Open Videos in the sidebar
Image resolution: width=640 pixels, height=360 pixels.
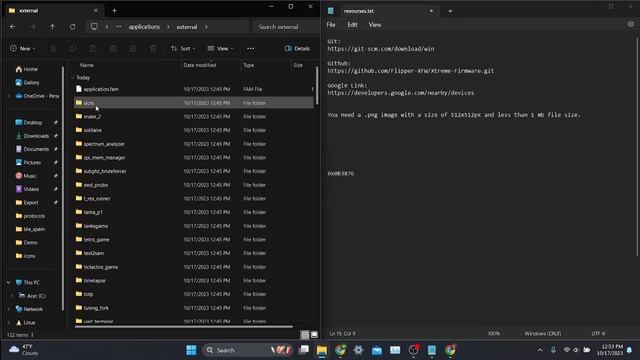(27, 189)
